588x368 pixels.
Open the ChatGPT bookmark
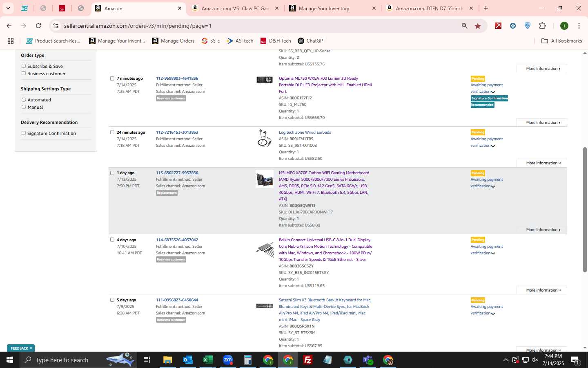point(312,41)
